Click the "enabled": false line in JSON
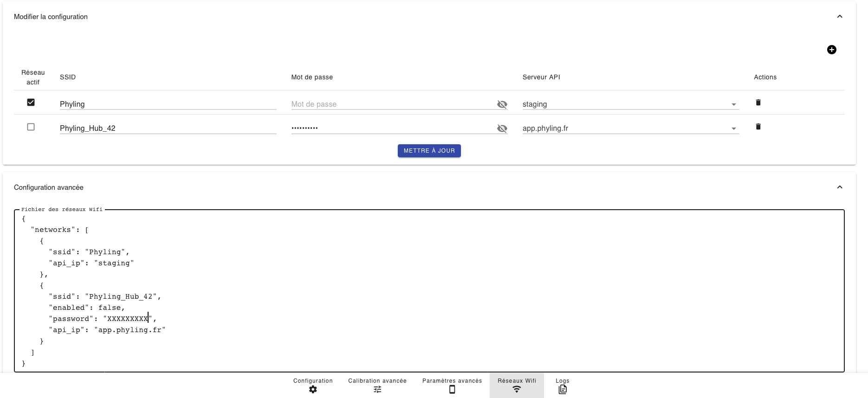The image size is (868, 398). (87, 308)
